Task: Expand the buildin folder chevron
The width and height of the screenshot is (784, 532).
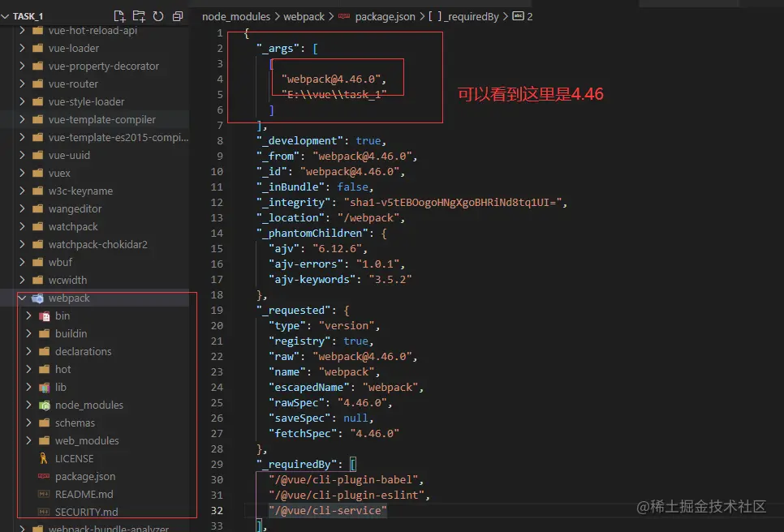Action: 28,333
